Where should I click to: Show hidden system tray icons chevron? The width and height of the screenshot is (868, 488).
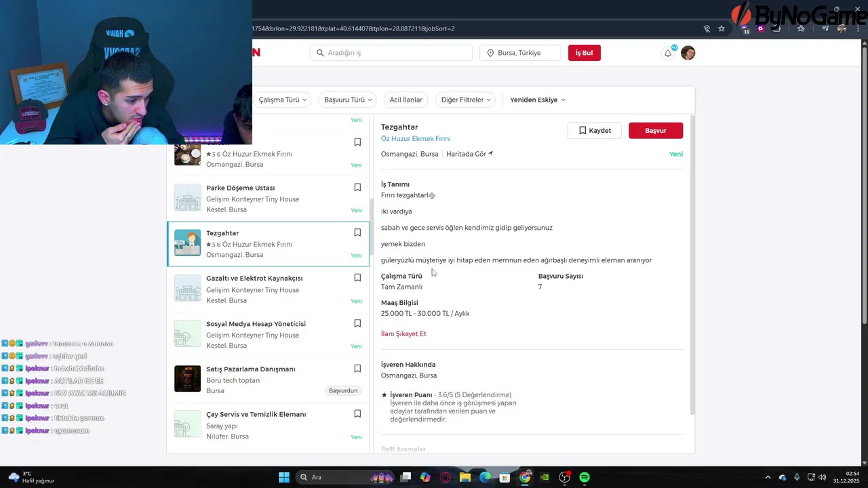pyautogui.click(x=768, y=477)
